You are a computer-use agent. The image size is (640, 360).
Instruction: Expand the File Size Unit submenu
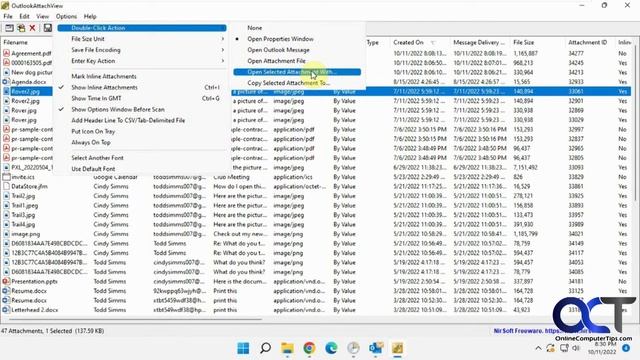141,39
